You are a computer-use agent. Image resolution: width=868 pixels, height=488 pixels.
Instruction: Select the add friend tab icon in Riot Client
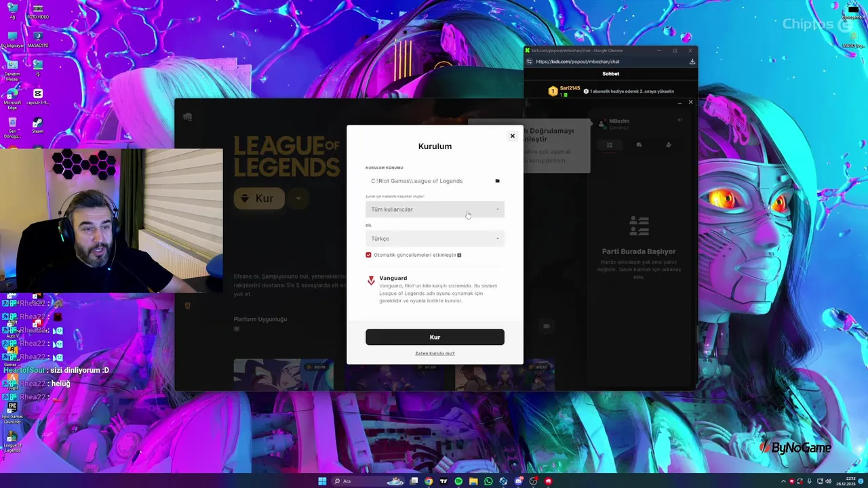669,145
